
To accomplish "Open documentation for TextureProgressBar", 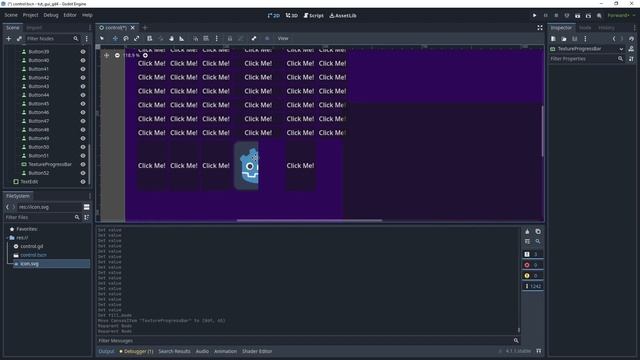I will click(x=631, y=49).
